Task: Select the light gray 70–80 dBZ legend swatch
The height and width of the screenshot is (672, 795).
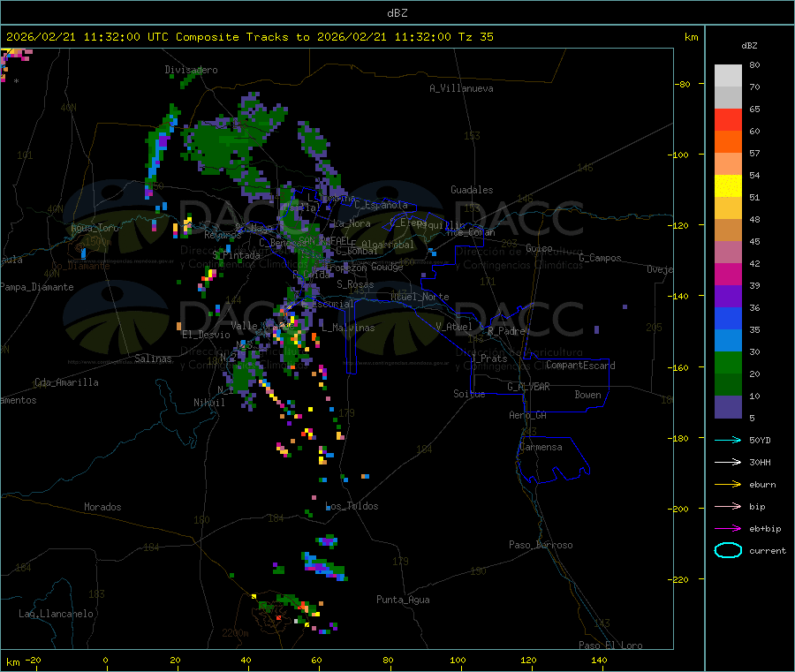Action: click(728, 76)
